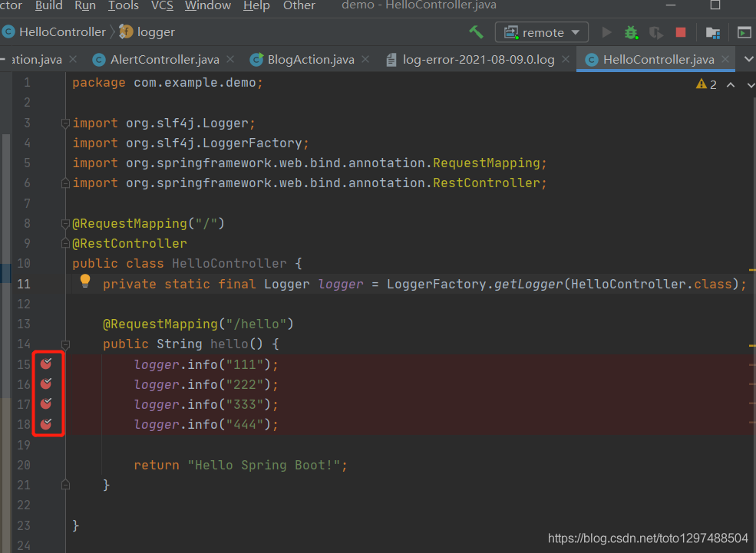Close the AlertController.java tab
The height and width of the screenshot is (553, 756).
[x=230, y=59]
